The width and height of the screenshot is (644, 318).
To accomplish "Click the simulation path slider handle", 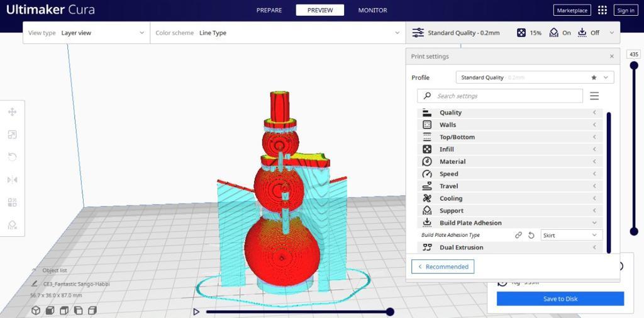I will (390, 312).
